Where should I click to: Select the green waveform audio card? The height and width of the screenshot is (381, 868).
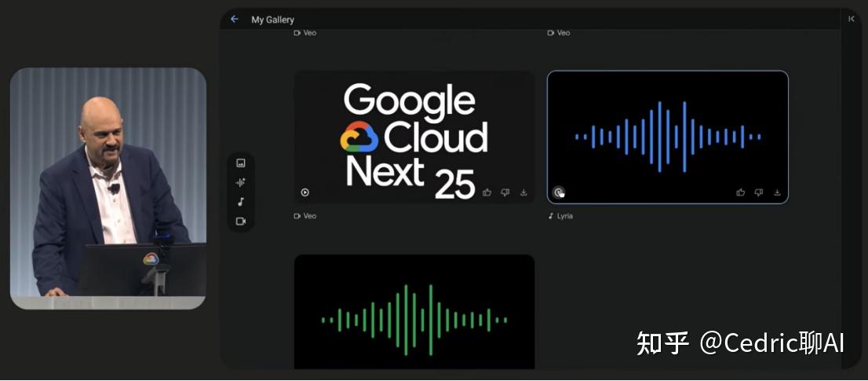(x=414, y=312)
